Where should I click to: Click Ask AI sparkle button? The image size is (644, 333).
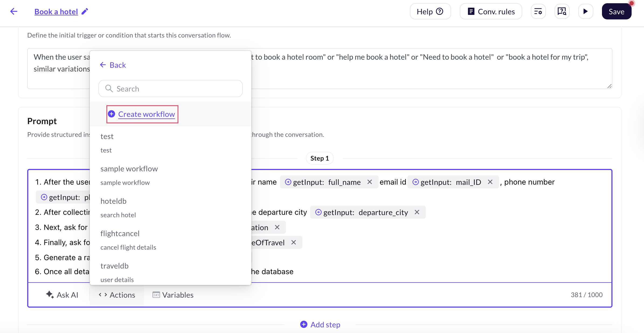click(62, 295)
